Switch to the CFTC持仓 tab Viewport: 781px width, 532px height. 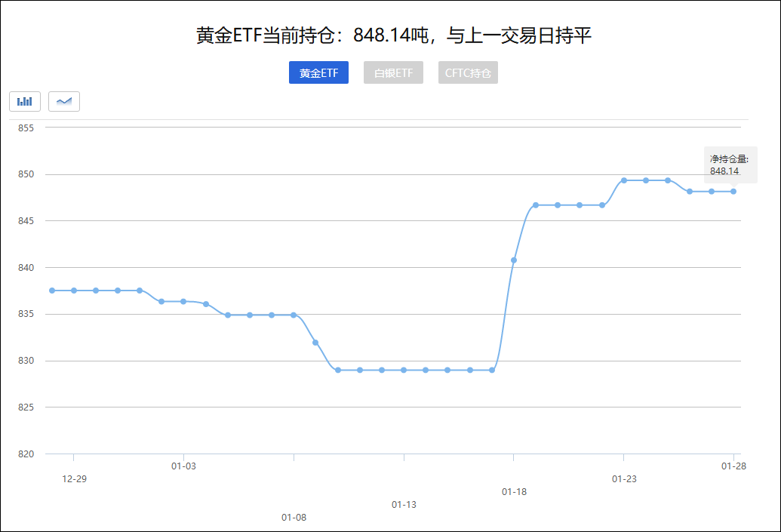tap(468, 73)
